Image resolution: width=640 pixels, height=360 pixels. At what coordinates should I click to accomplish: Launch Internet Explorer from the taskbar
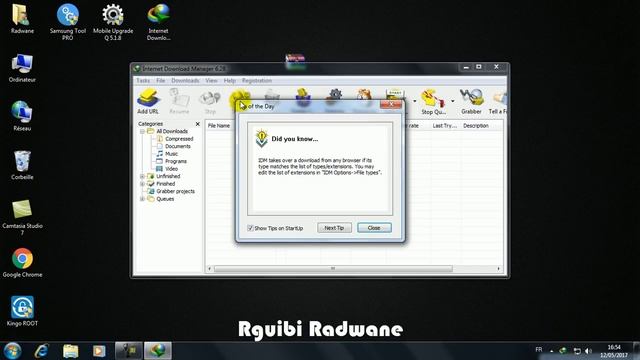coord(42,351)
